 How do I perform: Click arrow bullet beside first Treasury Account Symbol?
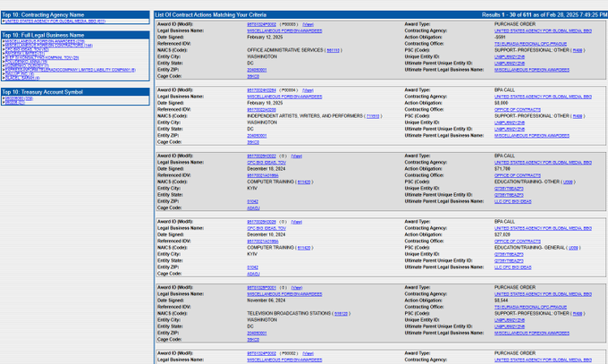[4, 98]
